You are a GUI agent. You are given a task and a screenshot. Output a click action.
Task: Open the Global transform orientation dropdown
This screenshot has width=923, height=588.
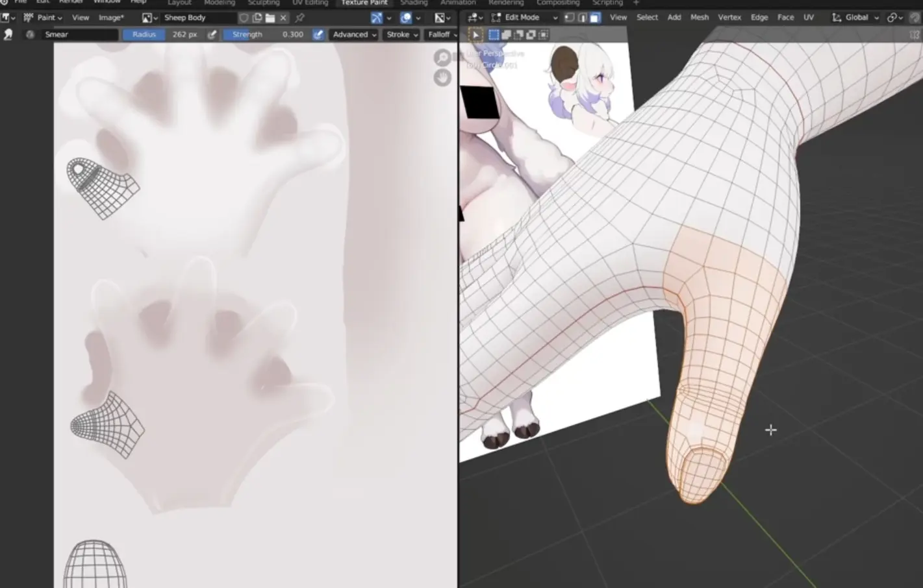pyautogui.click(x=855, y=18)
